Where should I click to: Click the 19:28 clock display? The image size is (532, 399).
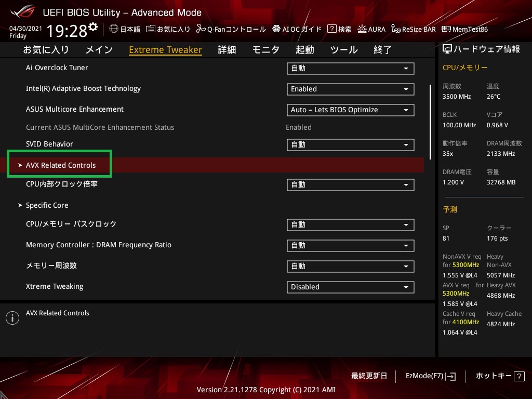(x=67, y=31)
